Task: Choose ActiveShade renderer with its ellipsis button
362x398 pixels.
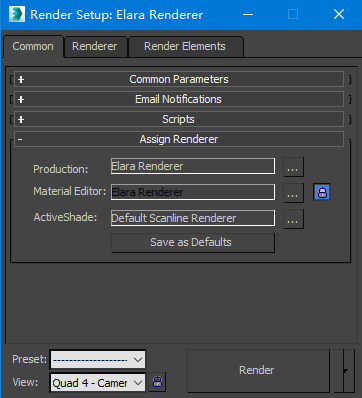Action: (293, 219)
